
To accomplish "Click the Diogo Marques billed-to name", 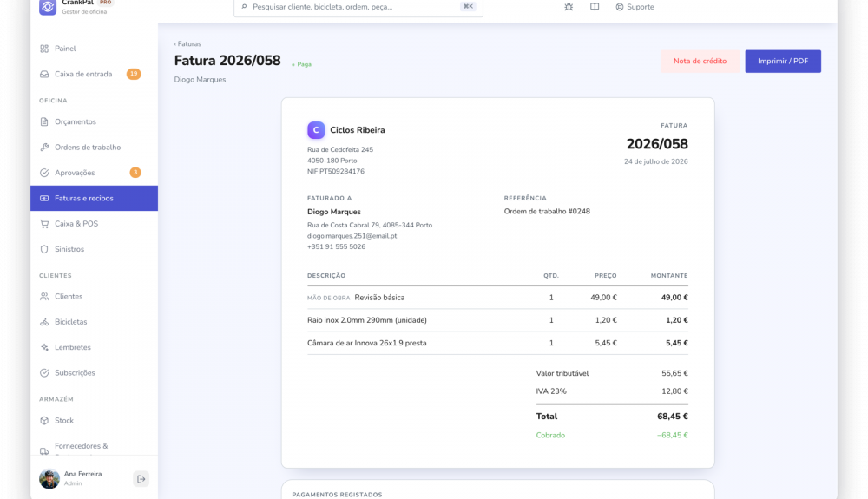I will pos(334,212).
